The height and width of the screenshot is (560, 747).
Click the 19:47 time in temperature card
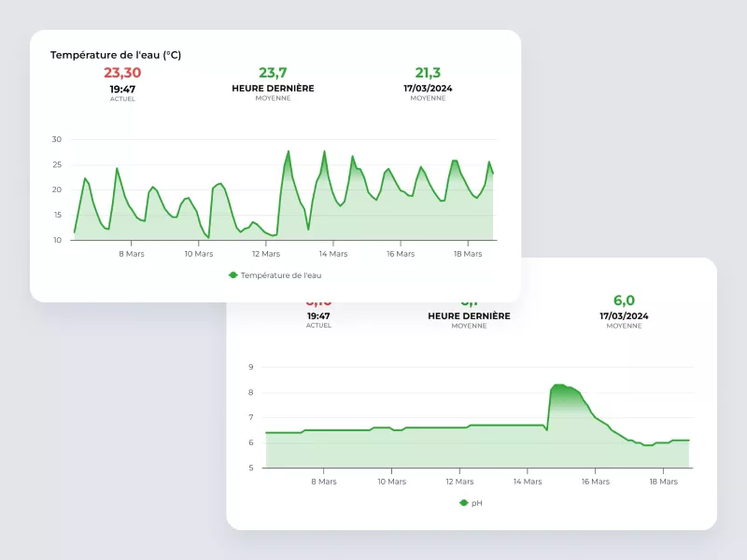point(122,89)
